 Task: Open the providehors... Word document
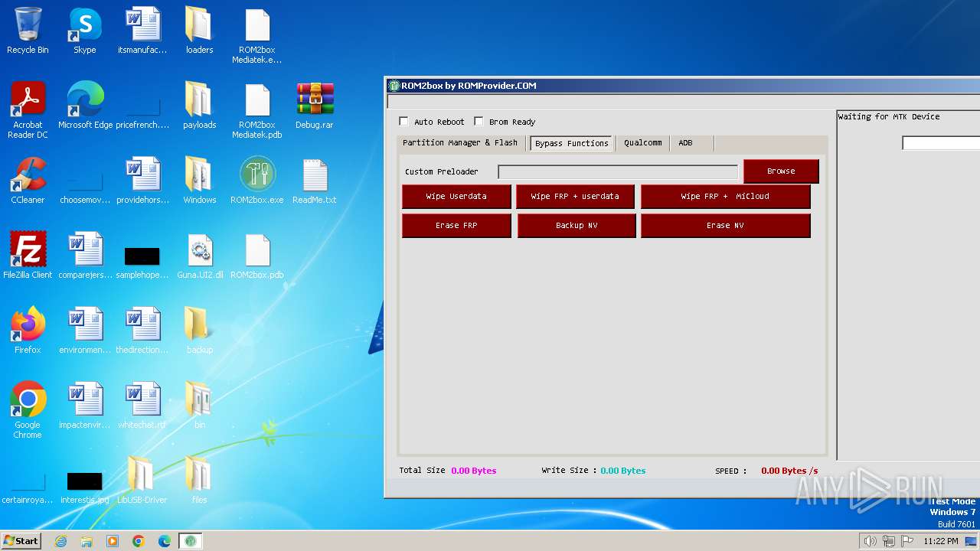[x=142, y=181]
